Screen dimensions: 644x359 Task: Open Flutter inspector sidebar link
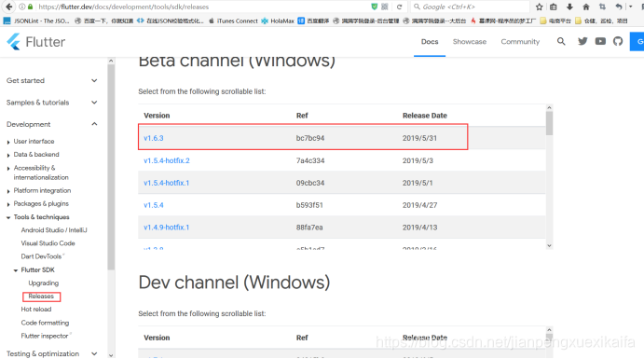point(45,336)
